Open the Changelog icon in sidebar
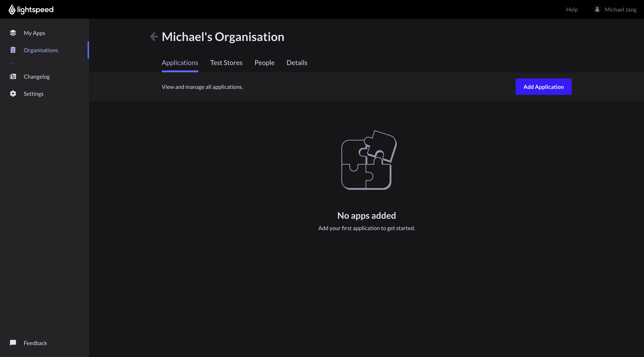Image resolution: width=644 pixels, height=357 pixels. click(x=13, y=76)
